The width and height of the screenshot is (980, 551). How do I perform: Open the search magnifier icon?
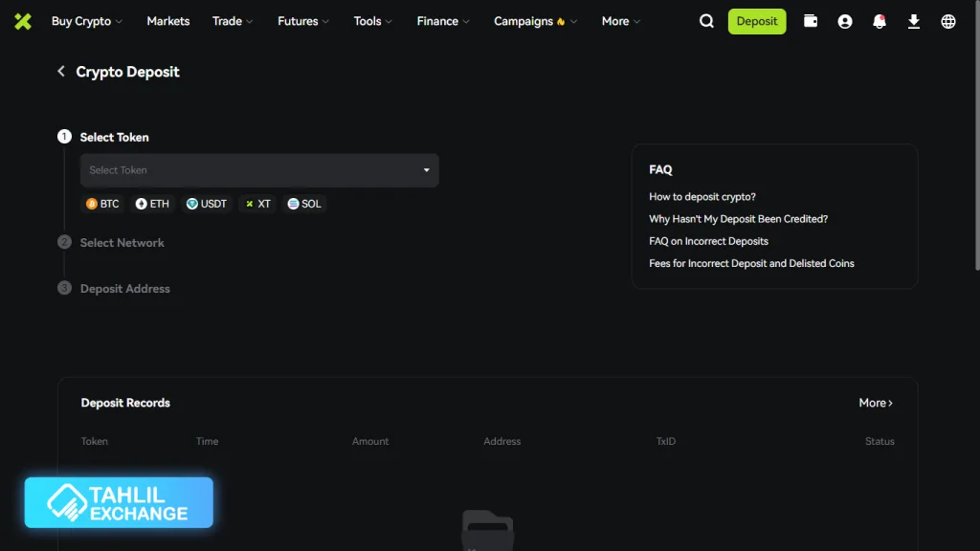click(x=706, y=21)
